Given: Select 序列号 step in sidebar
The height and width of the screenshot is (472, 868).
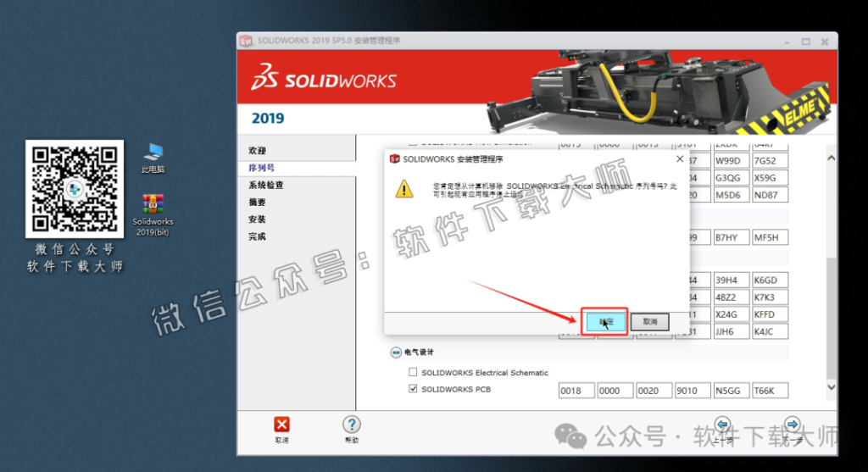Looking at the screenshot, I should point(261,168).
